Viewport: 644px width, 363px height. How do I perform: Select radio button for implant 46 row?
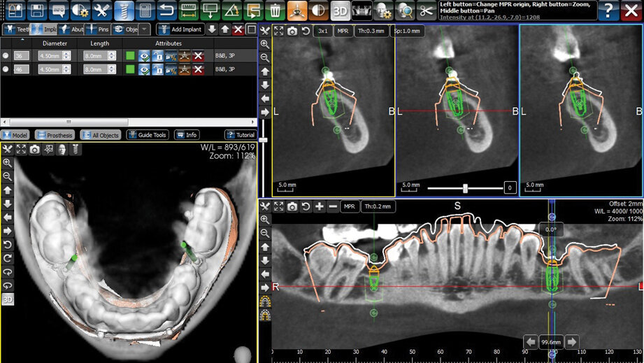pos(6,69)
